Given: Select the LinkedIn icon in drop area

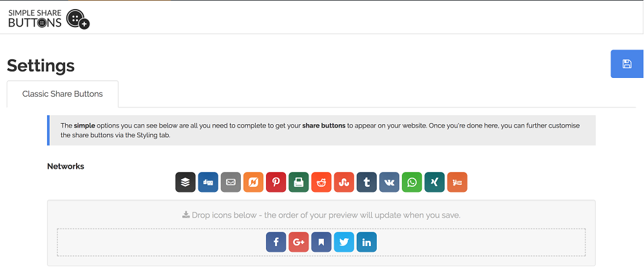Looking at the screenshot, I should coord(366,242).
